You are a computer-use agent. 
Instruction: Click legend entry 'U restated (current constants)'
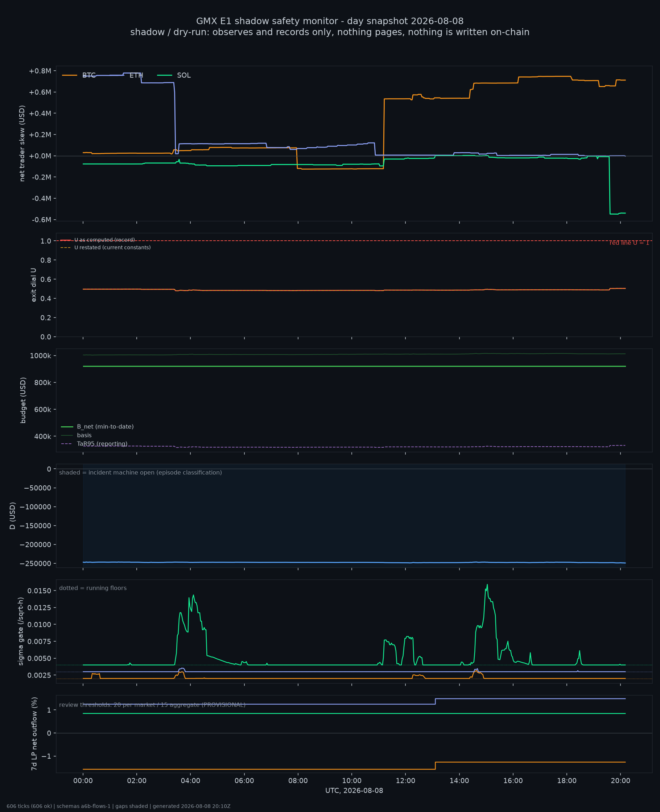[x=112, y=248]
